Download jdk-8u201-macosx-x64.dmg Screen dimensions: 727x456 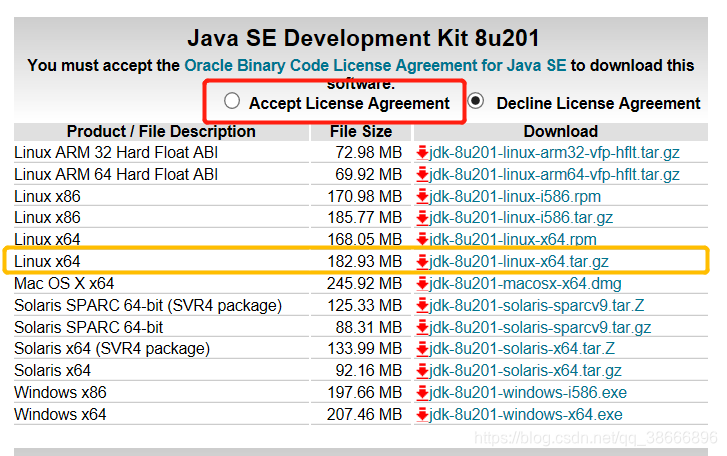tap(525, 284)
